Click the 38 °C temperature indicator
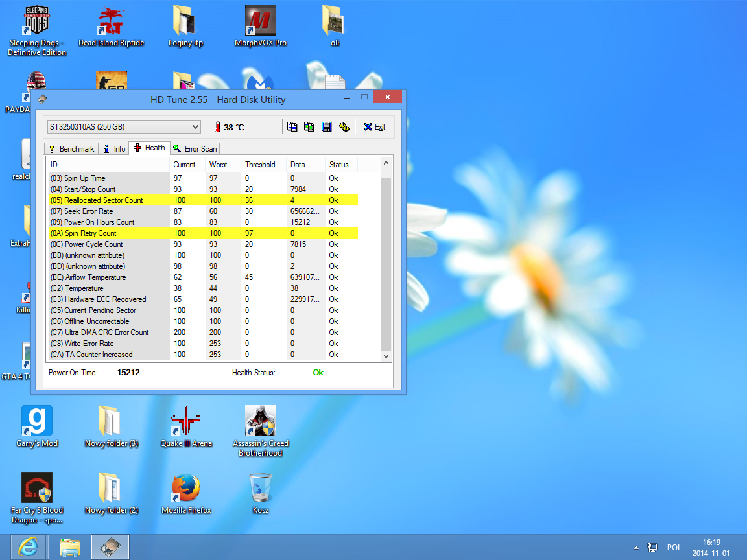 tap(229, 127)
